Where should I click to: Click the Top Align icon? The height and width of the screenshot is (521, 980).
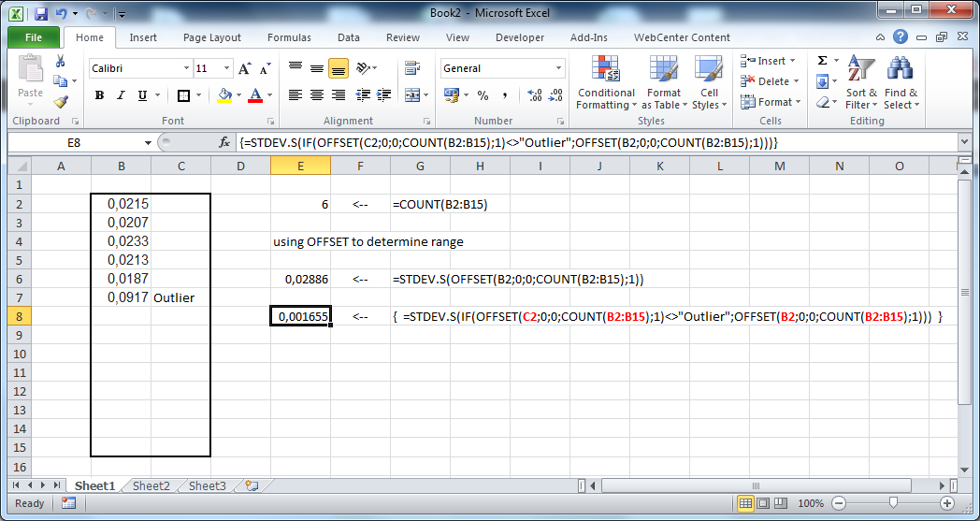(x=295, y=68)
